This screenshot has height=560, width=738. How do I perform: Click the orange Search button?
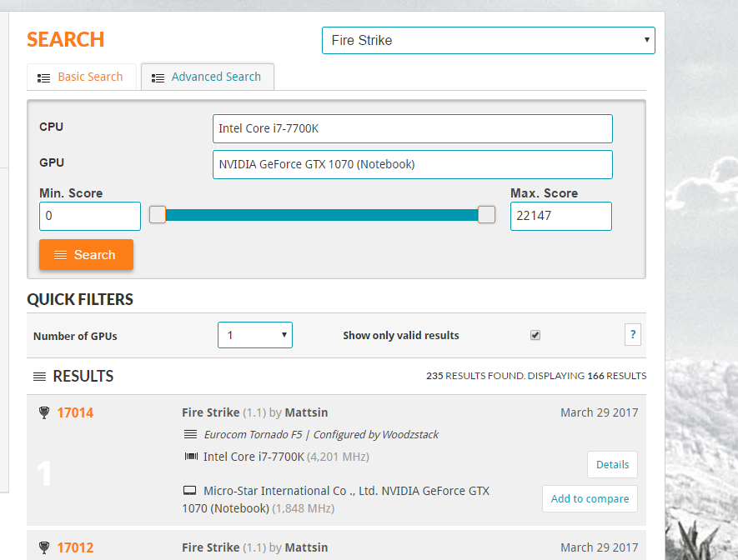86,255
